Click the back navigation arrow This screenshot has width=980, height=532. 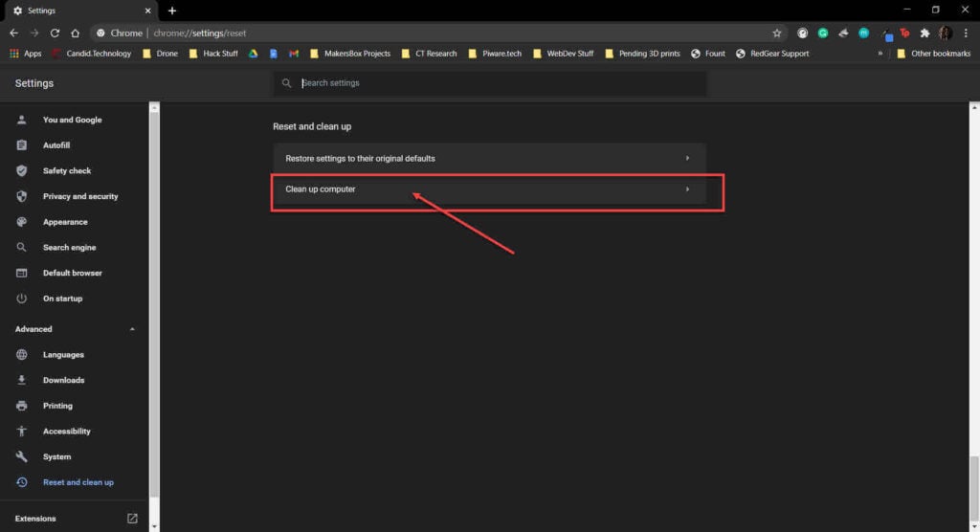click(x=13, y=33)
